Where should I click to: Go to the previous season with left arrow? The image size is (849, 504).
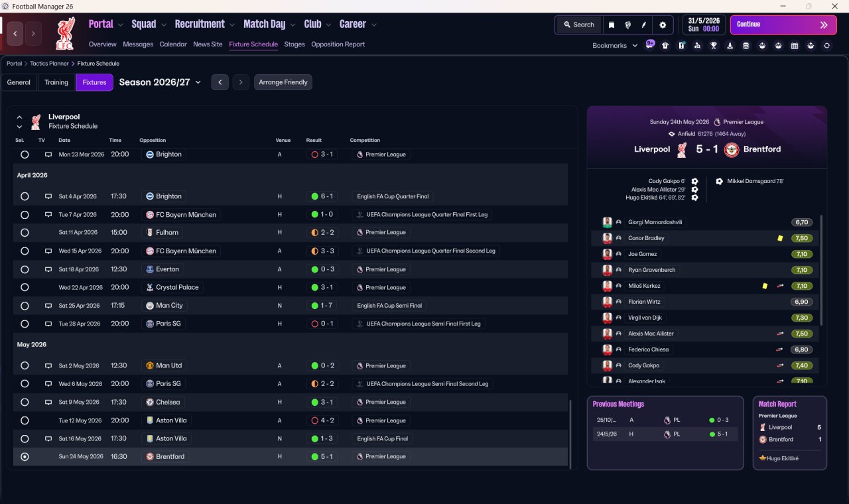(x=220, y=82)
